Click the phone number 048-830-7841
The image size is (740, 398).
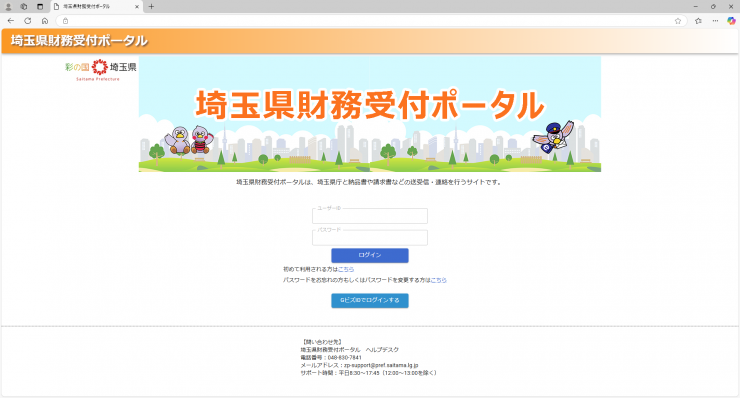pos(345,358)
